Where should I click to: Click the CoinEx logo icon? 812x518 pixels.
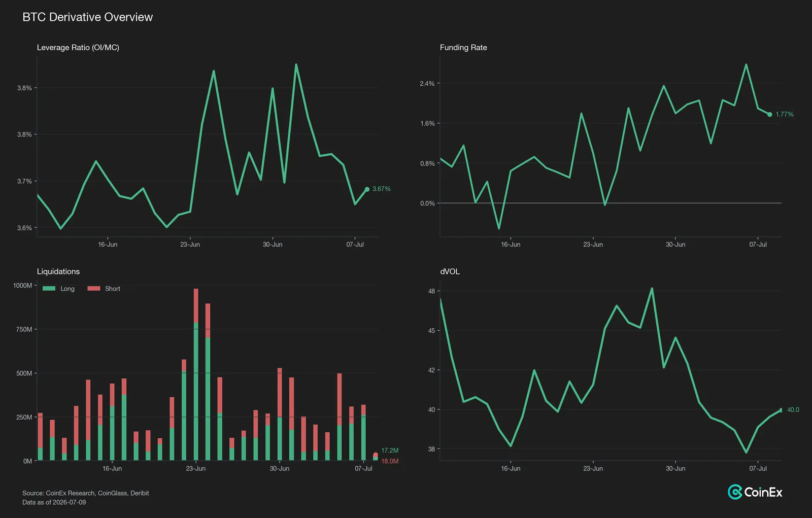735,492
